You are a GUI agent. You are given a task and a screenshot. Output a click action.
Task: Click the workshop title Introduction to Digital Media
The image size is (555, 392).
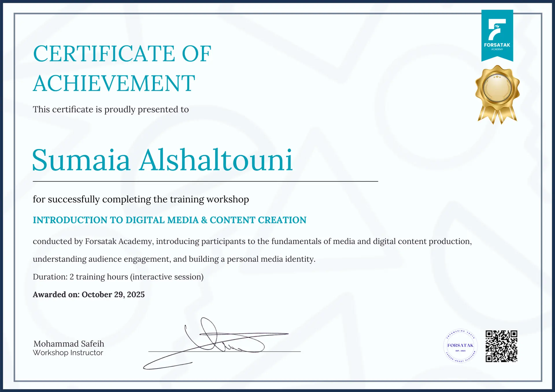click(169, 220)
